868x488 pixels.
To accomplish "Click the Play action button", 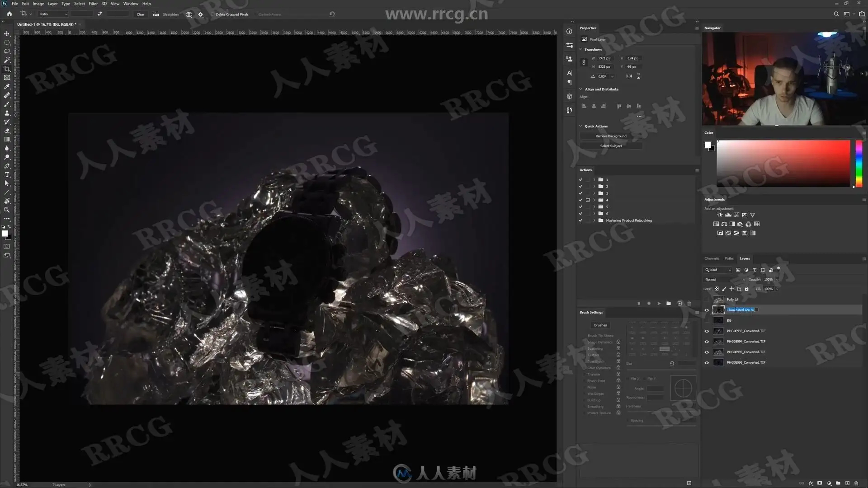I will (x=659, y=304).
